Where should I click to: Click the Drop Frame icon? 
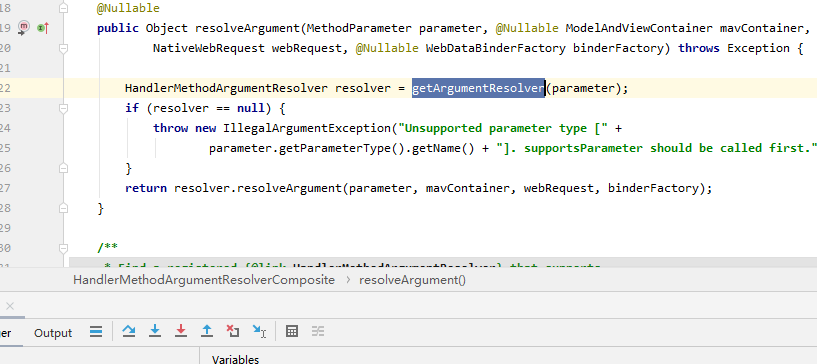coord(233,331)
